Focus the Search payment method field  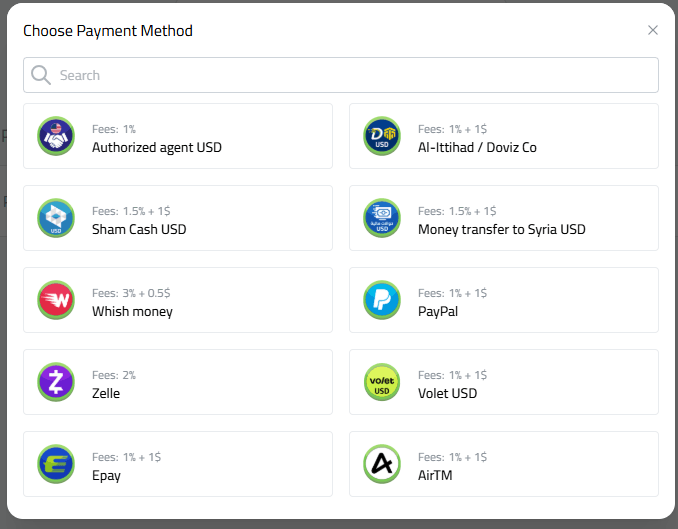coord(341,75)
